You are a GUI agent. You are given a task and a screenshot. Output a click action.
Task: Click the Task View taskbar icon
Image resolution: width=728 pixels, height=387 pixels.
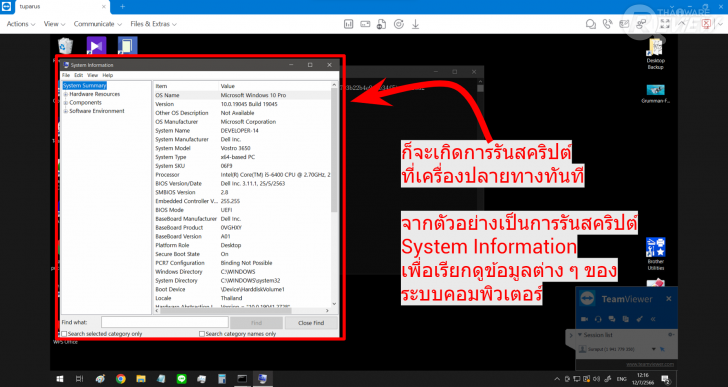[79, 379]
